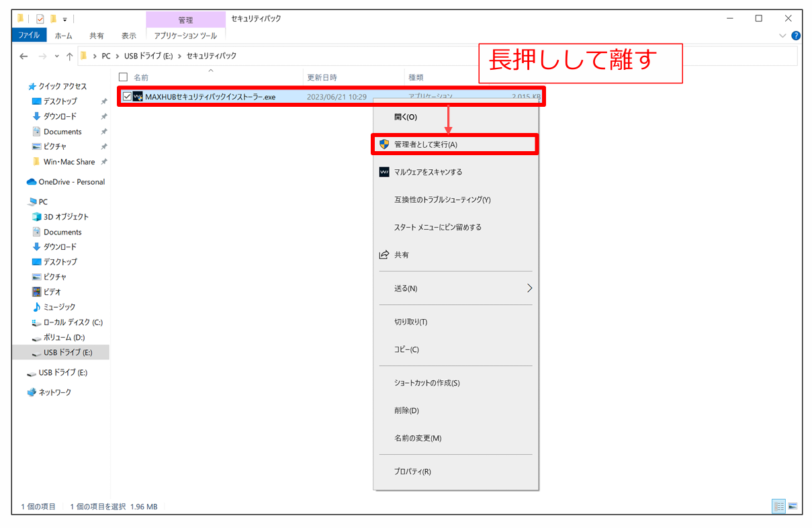
Task: Open 3D オブジェクト folder icon
Action: point(38,217)
